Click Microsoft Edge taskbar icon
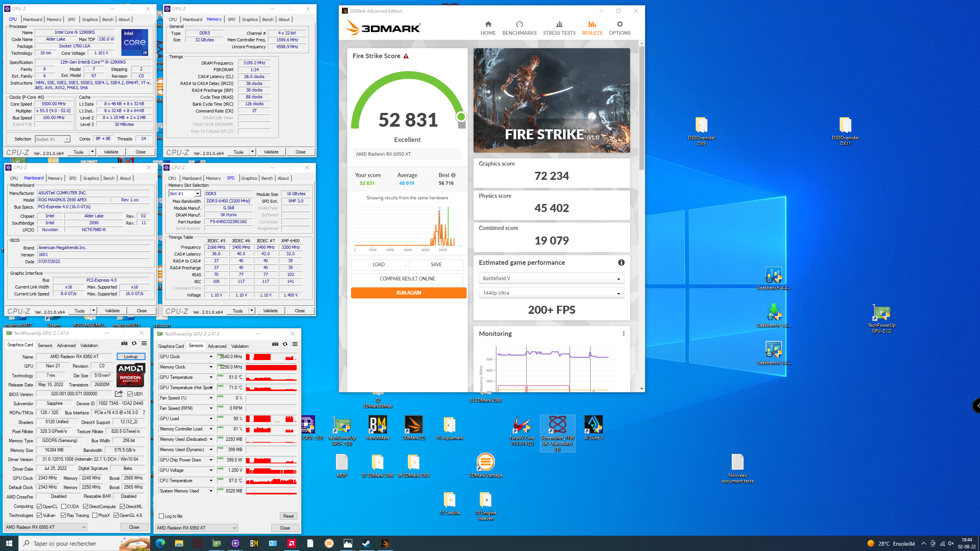The width and height of the screenshot is (980, 551). pyautogui.click(x=160, y=543)
